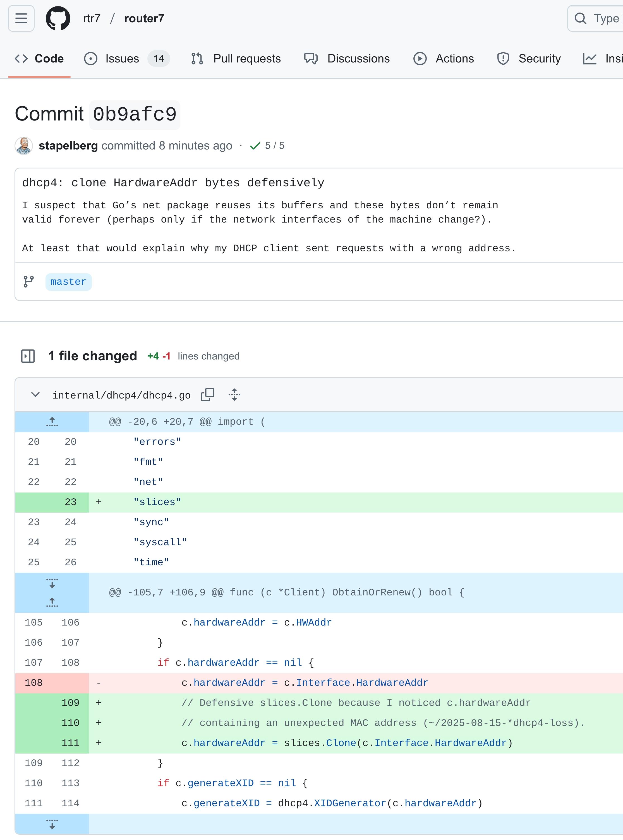View the 5/5 checks status checkmark
Image resolution: width=623 pixels, height=840 pixels.
255,146
